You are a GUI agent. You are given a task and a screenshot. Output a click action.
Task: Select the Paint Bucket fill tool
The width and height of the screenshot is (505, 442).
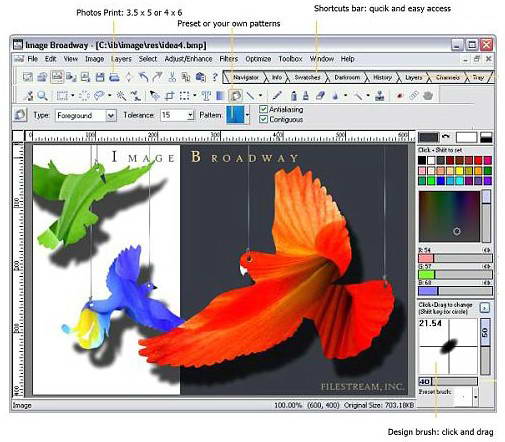[236, 96]
